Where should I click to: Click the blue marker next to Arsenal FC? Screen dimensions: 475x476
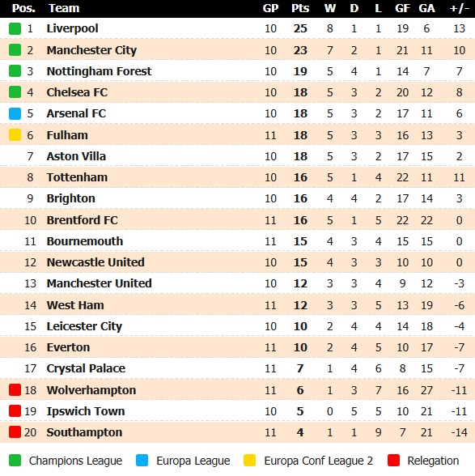15,113
